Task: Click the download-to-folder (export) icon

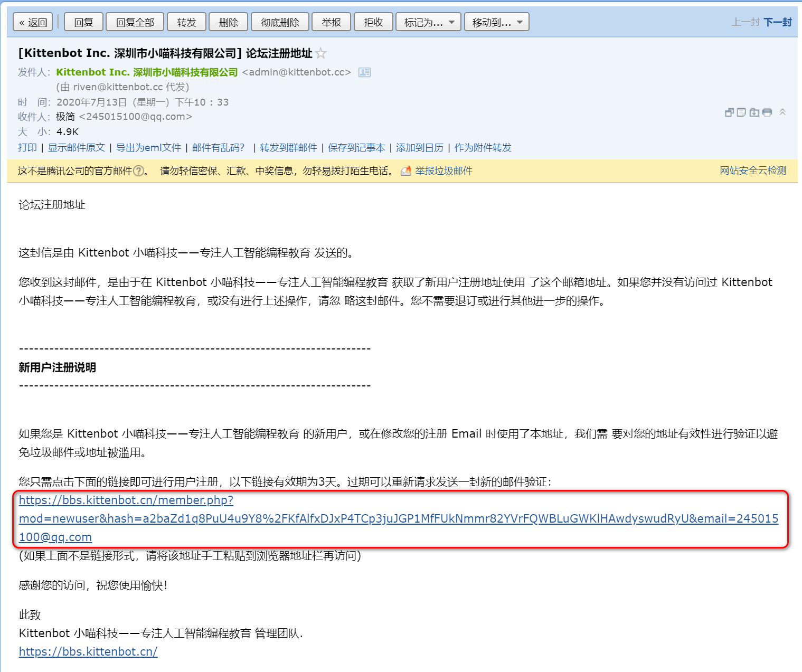Action: [754, 112]
